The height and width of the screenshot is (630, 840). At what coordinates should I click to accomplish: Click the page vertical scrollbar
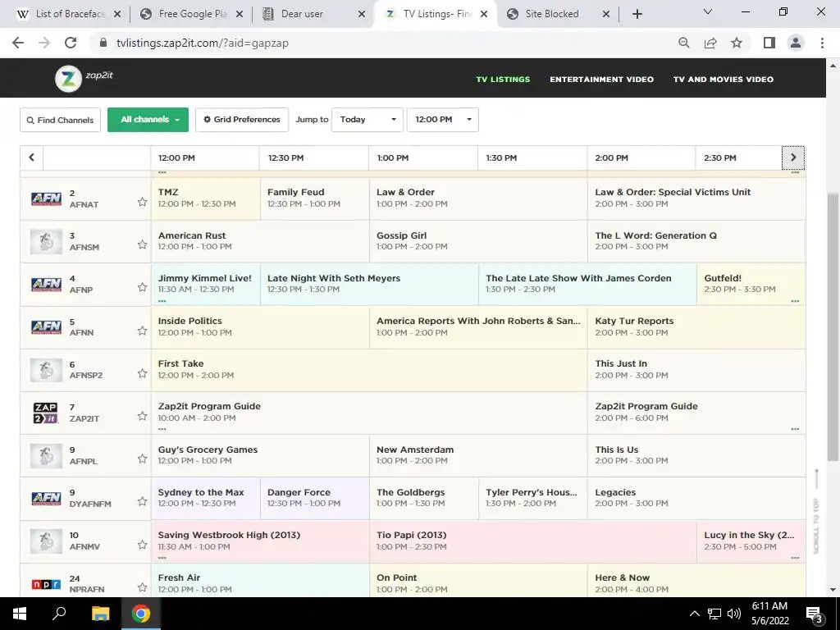(x=833, y=326)
